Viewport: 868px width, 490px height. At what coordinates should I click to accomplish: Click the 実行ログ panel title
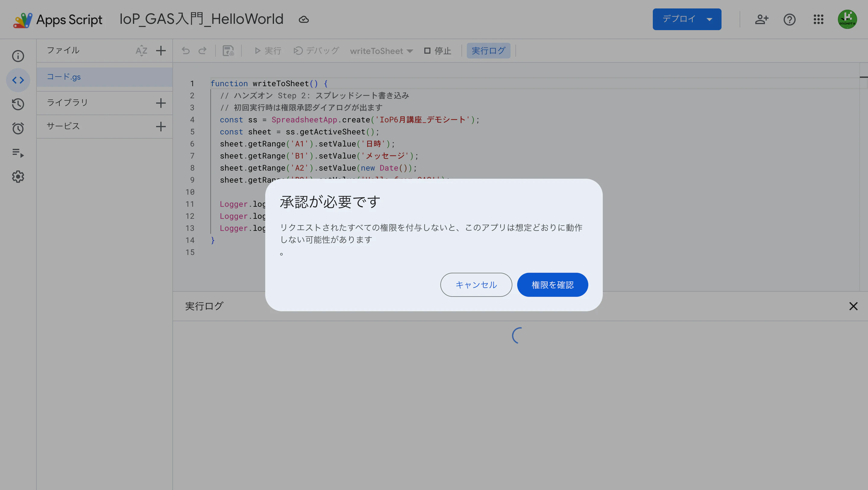[204, 306]
